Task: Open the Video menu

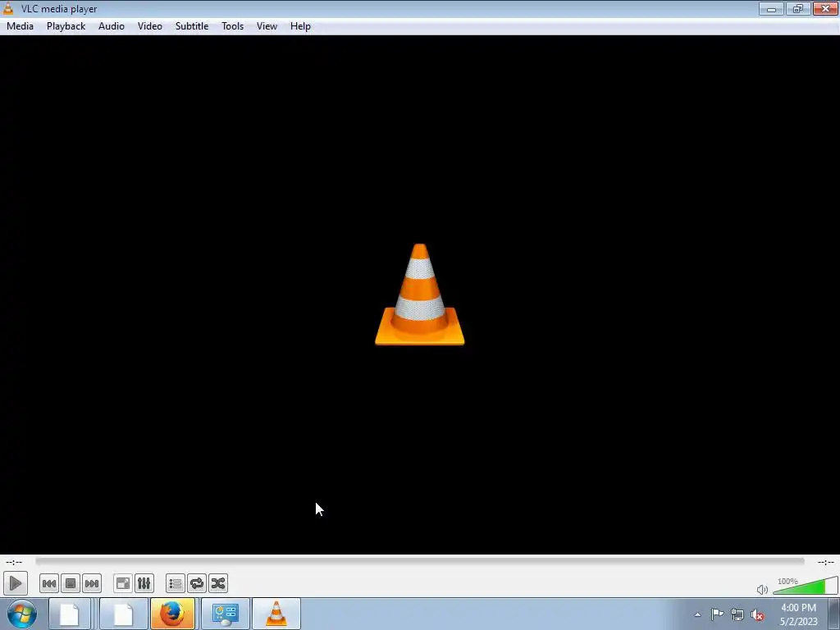Action: tap(149, 26)
